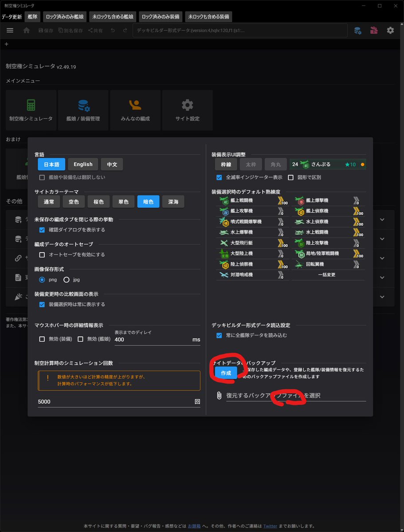The width and height of the screenshot is (404, 532).
Task: Select the 未ロックも含める艦娘 tab
Action: tap(113, 17)
